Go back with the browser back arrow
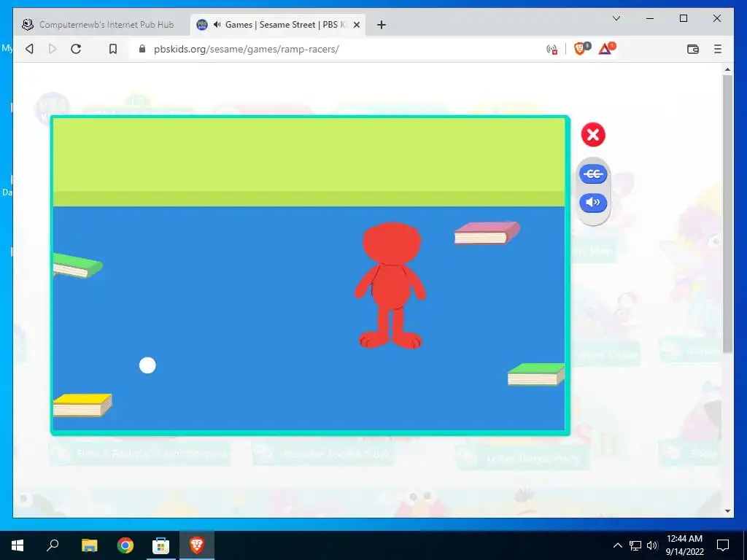747x560 pixels. [x=29, y=49]
